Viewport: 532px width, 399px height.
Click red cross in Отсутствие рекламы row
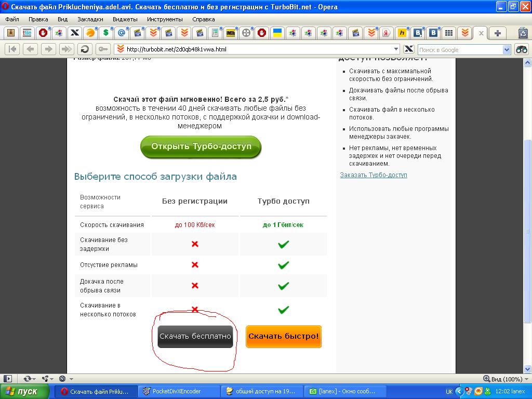point(195,264)
